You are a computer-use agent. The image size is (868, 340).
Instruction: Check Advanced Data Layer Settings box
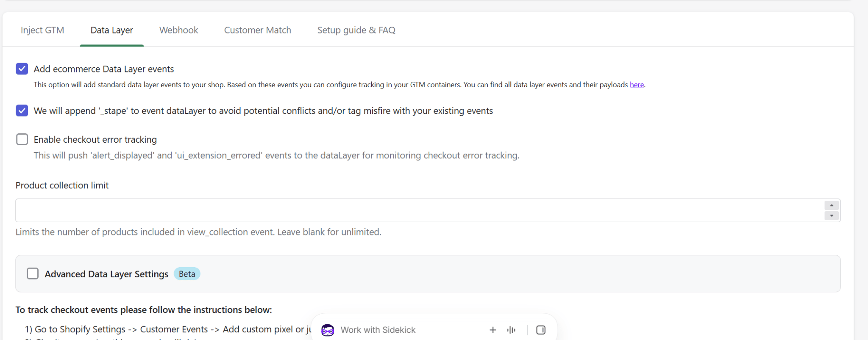click(x=33, y=274)
